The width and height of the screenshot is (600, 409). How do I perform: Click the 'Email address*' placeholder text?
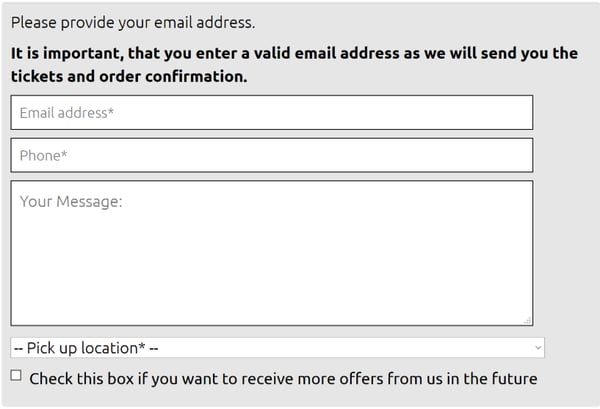pyautogui.click(x=66, y=113)
